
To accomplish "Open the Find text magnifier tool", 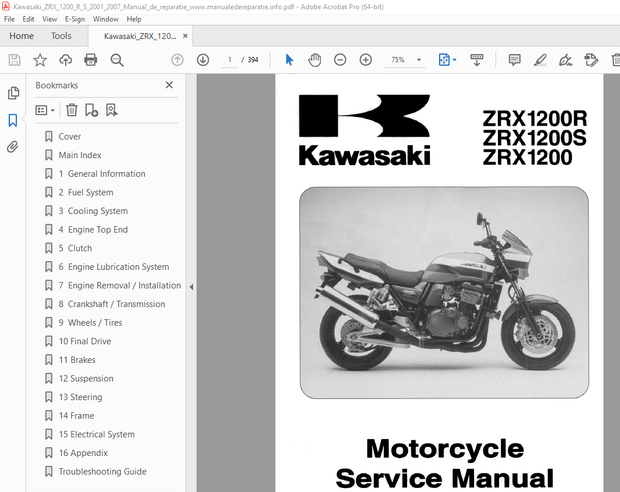I will tap(117, 60).
